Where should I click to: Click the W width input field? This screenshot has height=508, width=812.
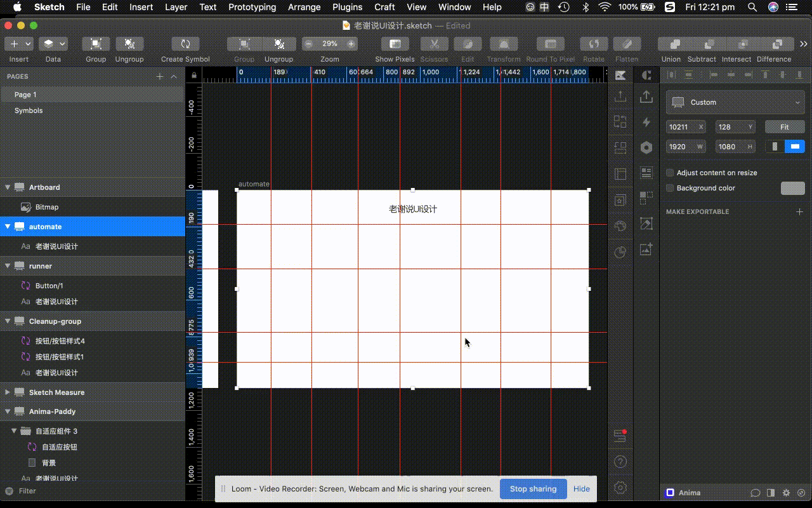686,147
